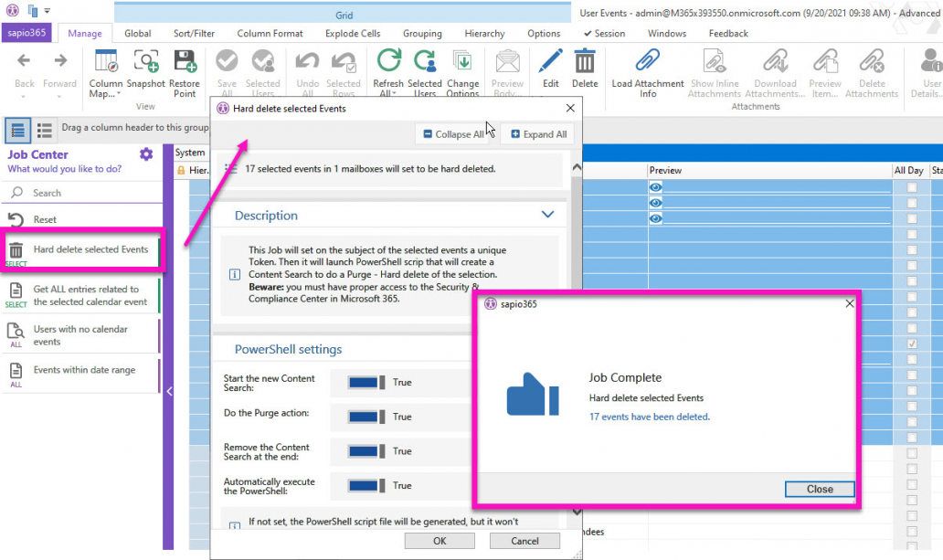Toggle Remove the Content Search at the end
943x560 pixels.
[x=366, y=451]
